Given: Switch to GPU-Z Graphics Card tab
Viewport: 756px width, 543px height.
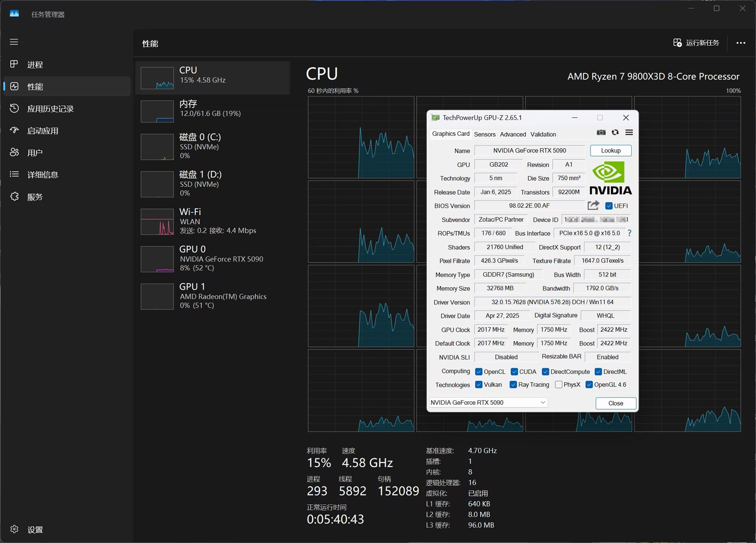Looking at the screenshot, I should point(450,134).
